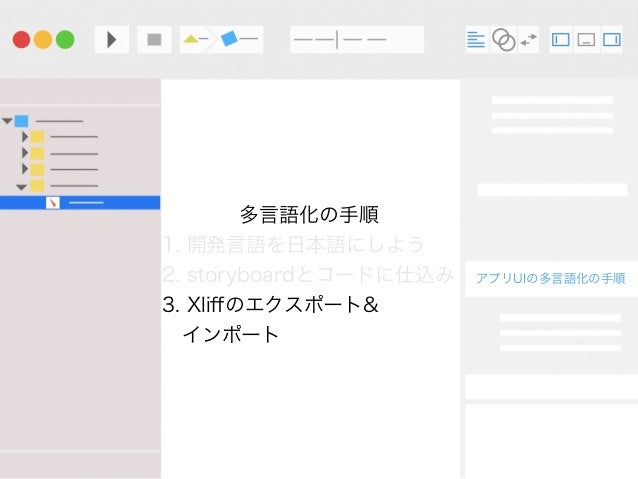This screenshot has height=479, width=638.
Task: Select the highlighted Swift file row
Action: 80,203
